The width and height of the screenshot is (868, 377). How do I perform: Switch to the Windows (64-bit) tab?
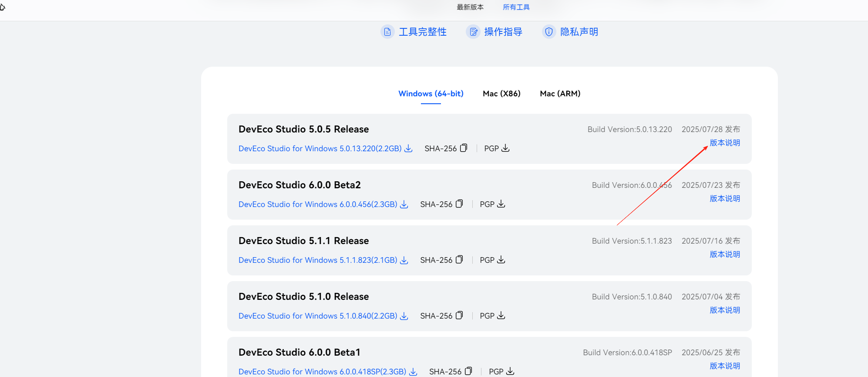(431, 94)
